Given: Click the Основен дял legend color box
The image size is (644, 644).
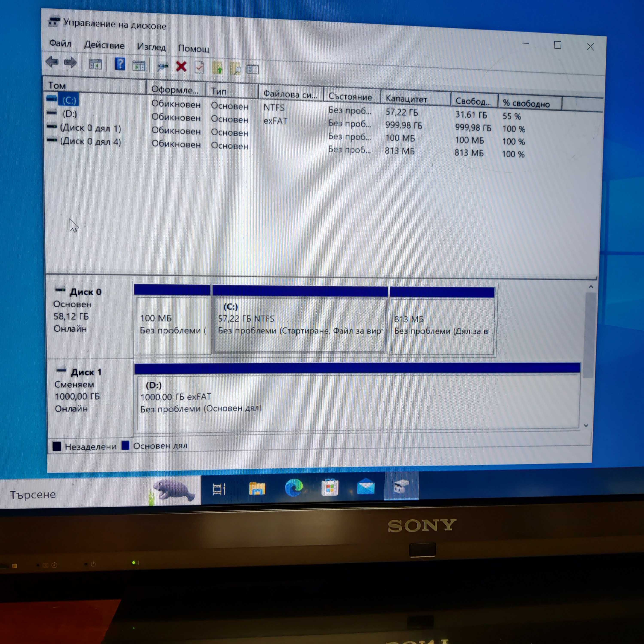Looking at the screenshot, I should pyautogui.click(x=125, y=445).
